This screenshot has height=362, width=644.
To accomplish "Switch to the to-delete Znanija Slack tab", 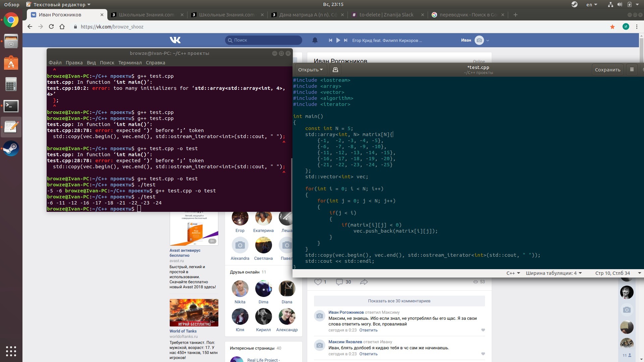I will coord(386,15).
